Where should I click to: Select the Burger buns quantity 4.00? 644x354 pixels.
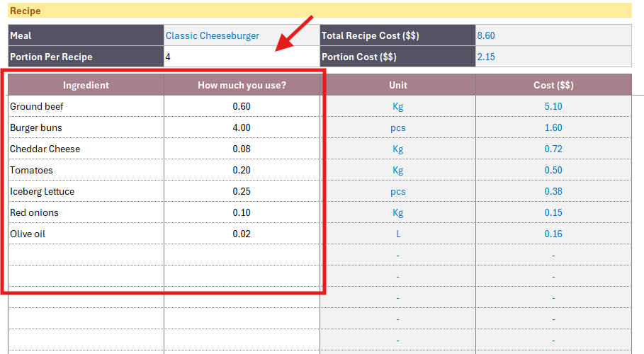click(242, 127)
